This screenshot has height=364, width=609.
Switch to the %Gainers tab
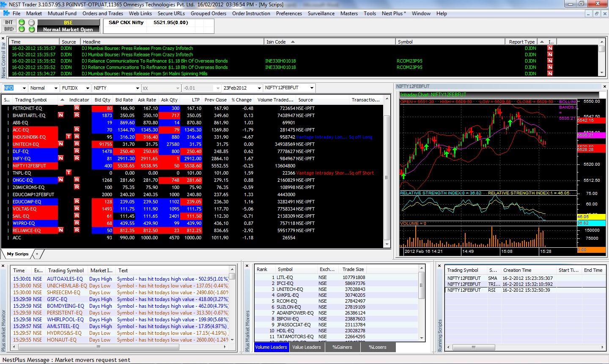[342, 348]
